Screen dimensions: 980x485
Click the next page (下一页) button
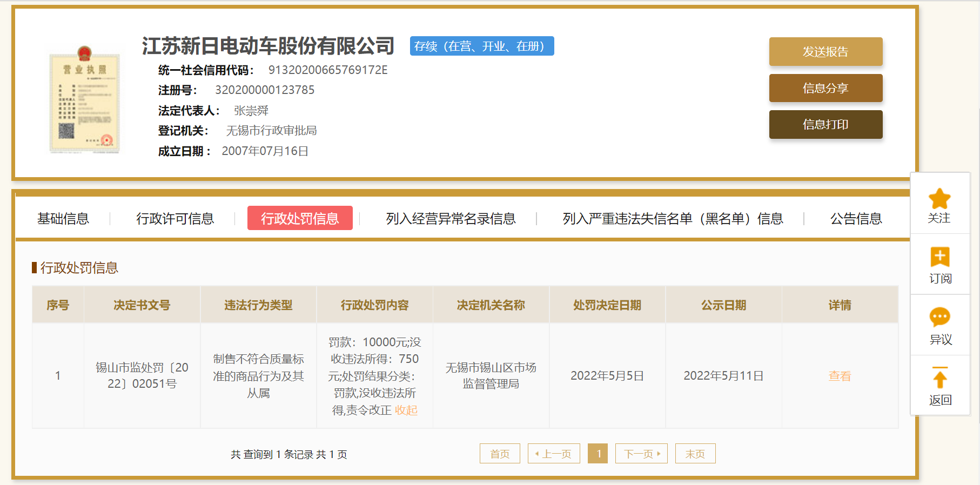pyautogui.click(x=641, y=454)
